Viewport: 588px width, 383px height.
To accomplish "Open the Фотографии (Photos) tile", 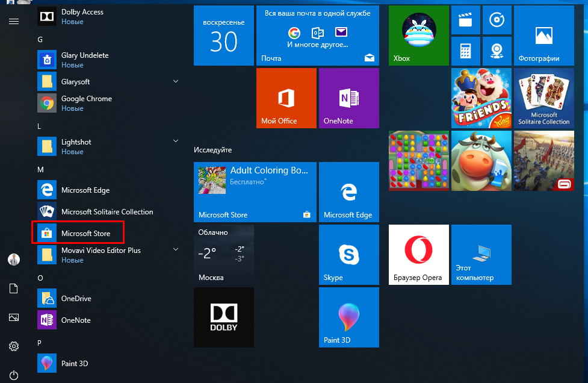I will 543,35.
